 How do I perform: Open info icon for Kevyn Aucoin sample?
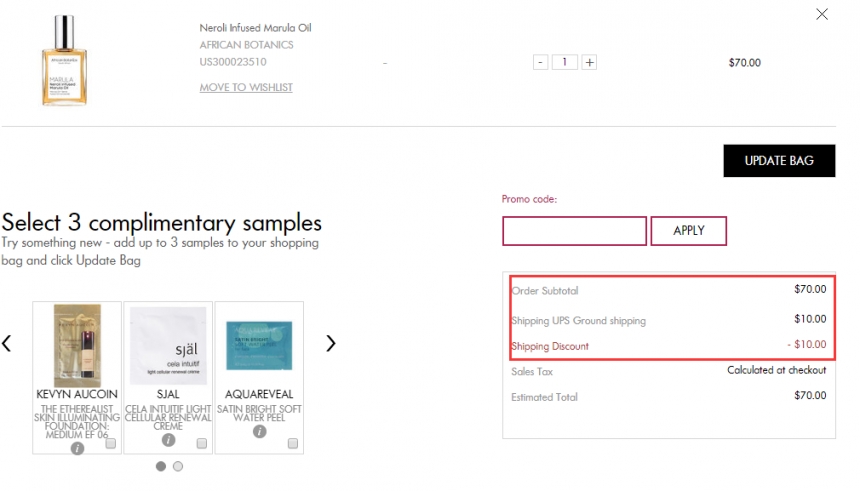77,449
